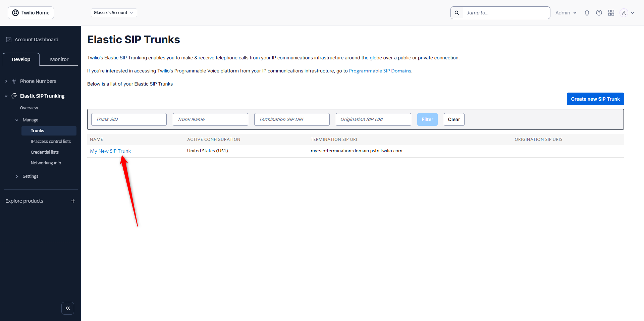Open Credential lists
Screen dimensions: 644x321
click(x=45, y=152)
